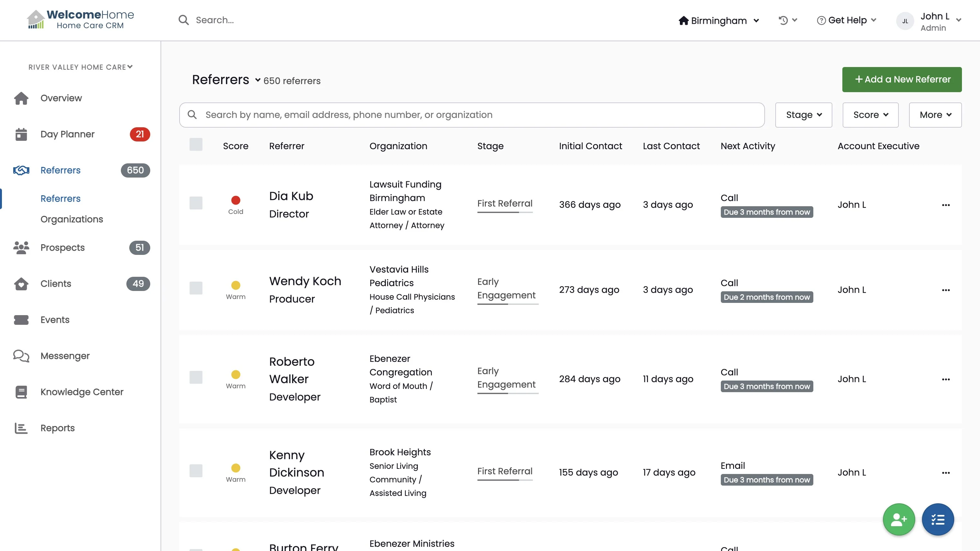This screenshot has width=980, height=551.
Task: Click Add a New Referrer button
Action: 902,80
